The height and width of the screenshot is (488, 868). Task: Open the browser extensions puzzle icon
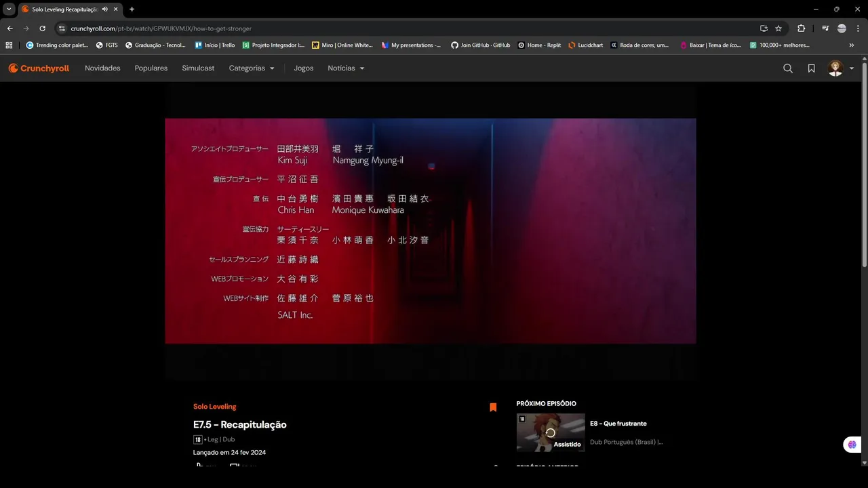[802, 28]
